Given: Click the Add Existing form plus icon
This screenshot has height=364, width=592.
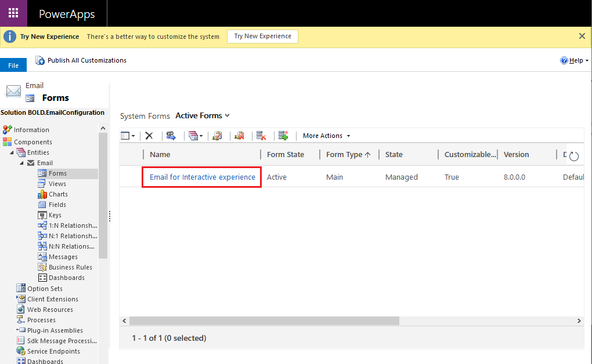Looking at the screenshot, I should 283,136.
